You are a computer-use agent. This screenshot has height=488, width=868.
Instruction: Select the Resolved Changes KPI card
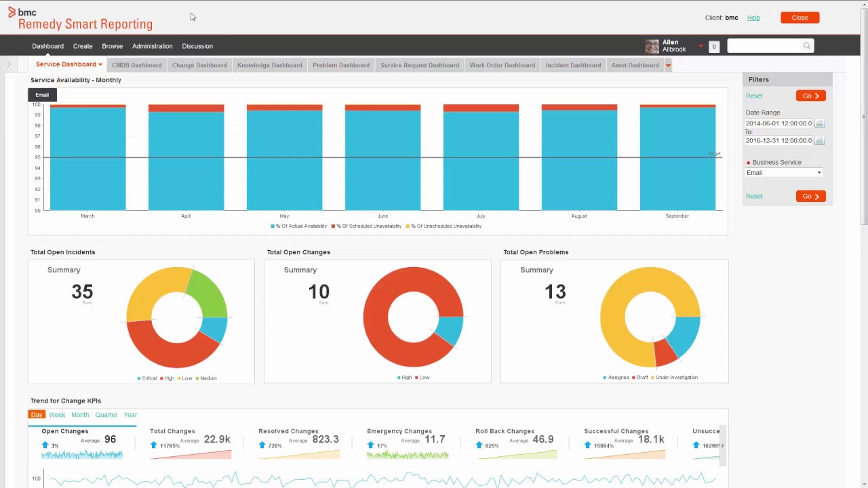299,443
